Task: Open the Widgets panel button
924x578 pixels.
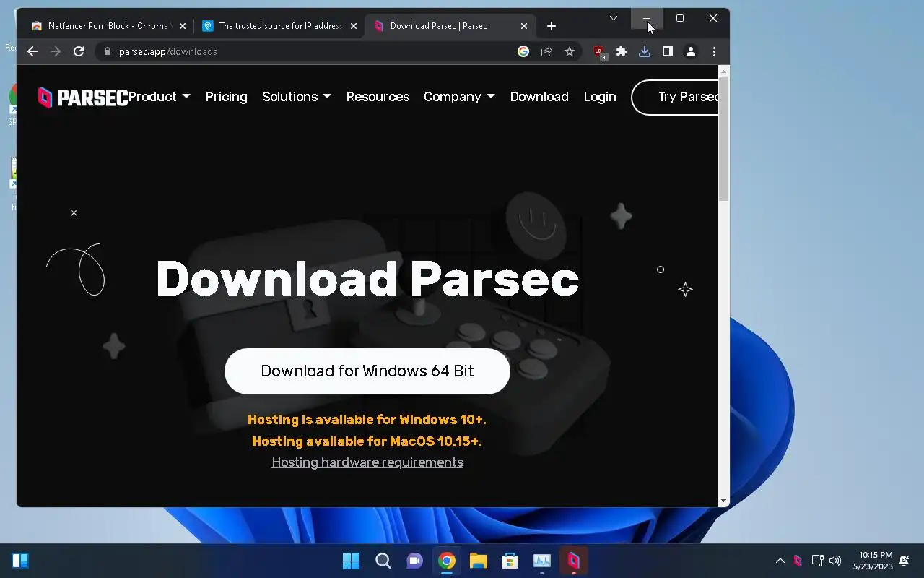Action: click(x=20, y=561)
